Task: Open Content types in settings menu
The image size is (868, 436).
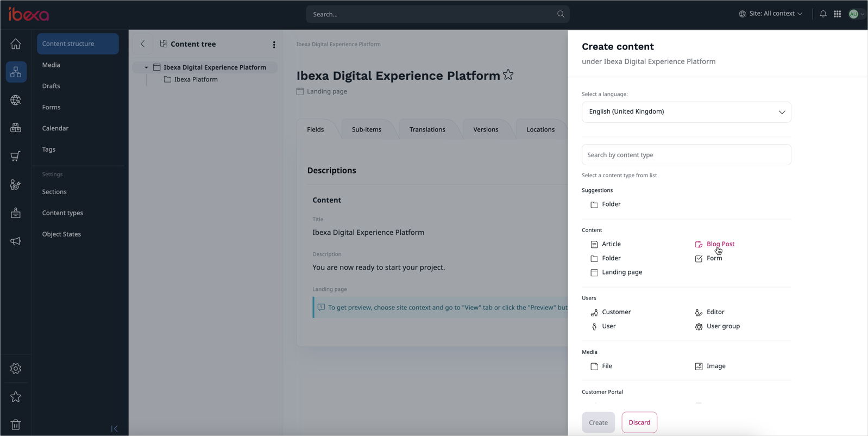Action: (62, 213)
